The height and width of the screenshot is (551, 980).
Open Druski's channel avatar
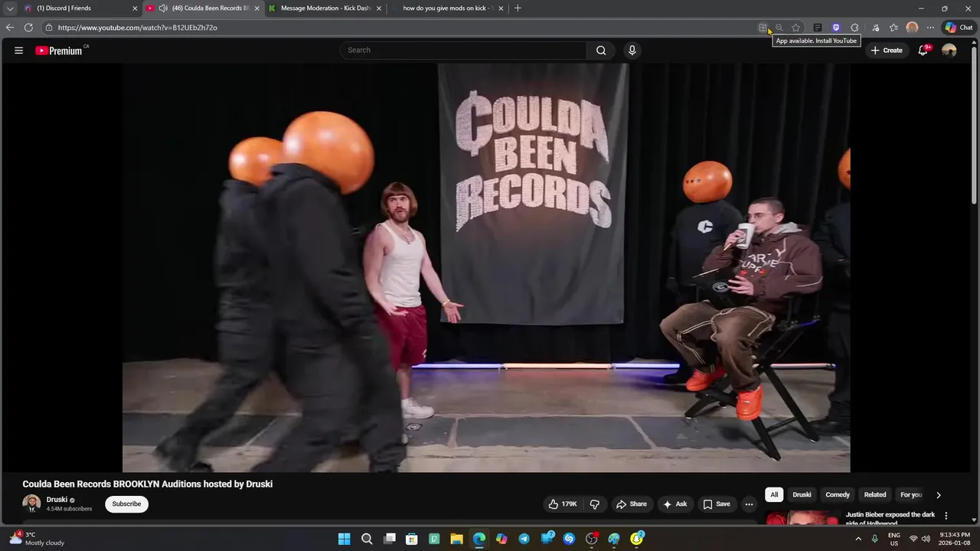[31, 504]
